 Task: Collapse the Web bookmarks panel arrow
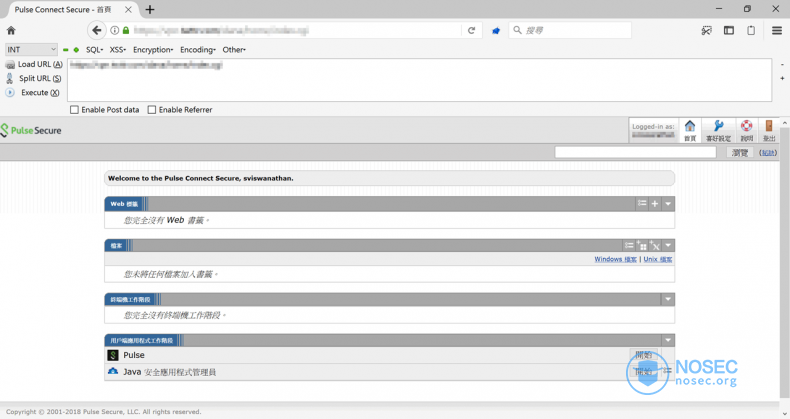coord(668,204)
